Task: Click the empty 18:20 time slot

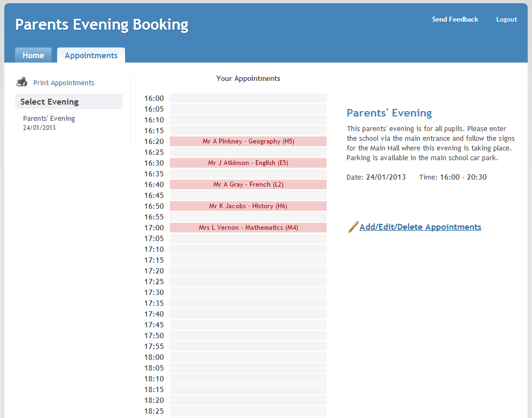Action: pyautogui.click(x=248, y=400)
